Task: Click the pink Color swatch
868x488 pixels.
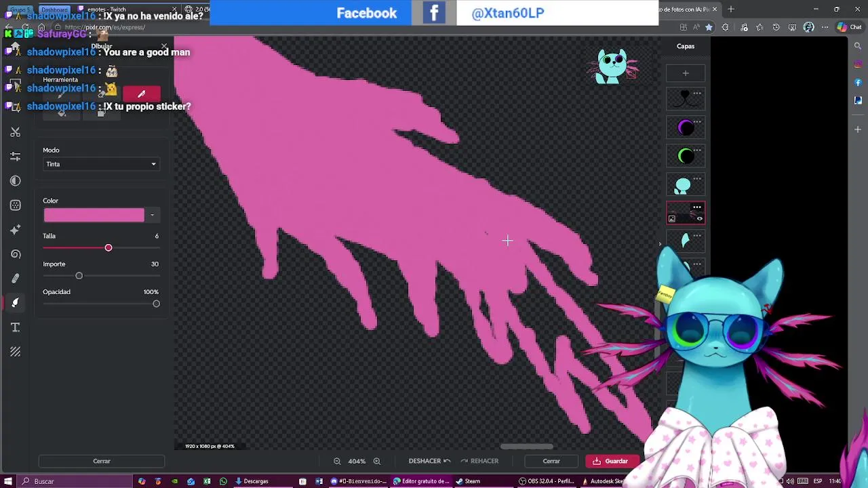Action: [x=94, y=216]
